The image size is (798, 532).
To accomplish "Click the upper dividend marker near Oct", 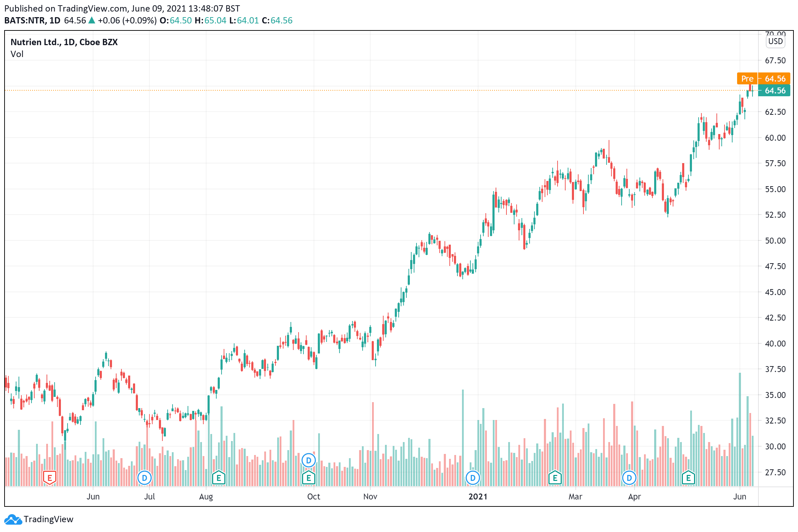I will [309, 461].
